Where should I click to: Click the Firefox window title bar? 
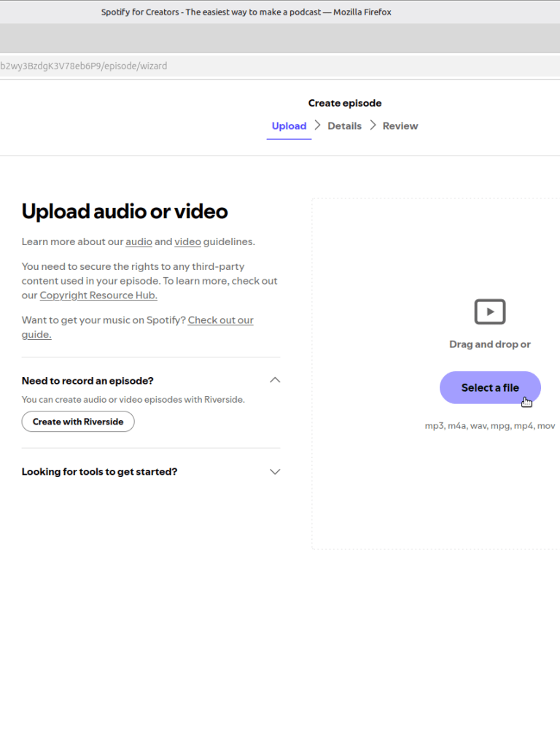click(246, 12)
